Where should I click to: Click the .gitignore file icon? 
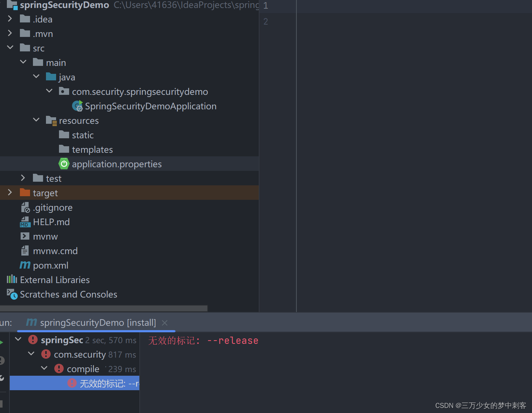coord(25,207)
